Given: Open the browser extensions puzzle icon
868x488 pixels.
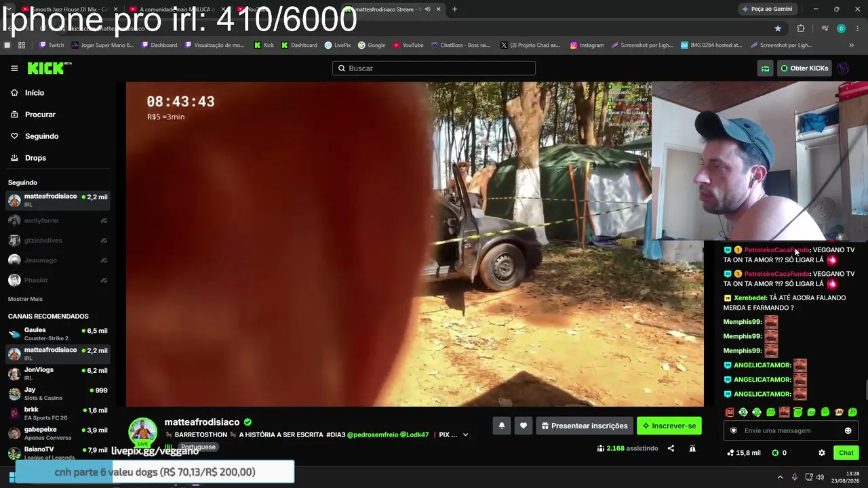Looking at the screenshot, I should (x=801, y=28).
